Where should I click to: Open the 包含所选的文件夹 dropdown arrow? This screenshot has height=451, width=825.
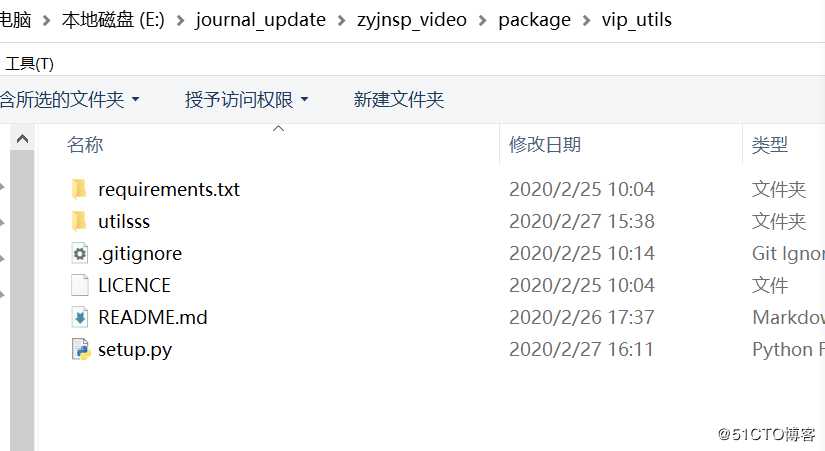click(x=136, y=99)
